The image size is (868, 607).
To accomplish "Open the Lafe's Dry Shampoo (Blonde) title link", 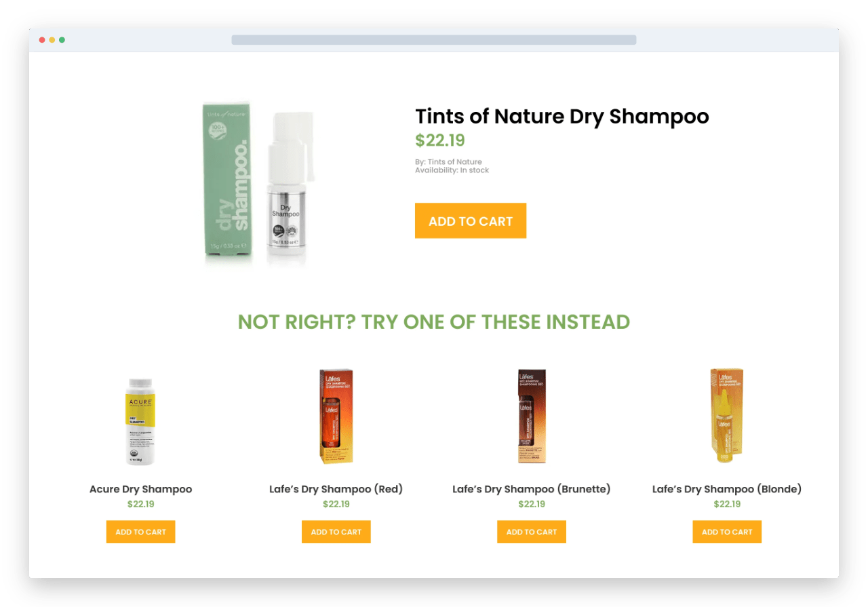I will click(x=727, y=489).
